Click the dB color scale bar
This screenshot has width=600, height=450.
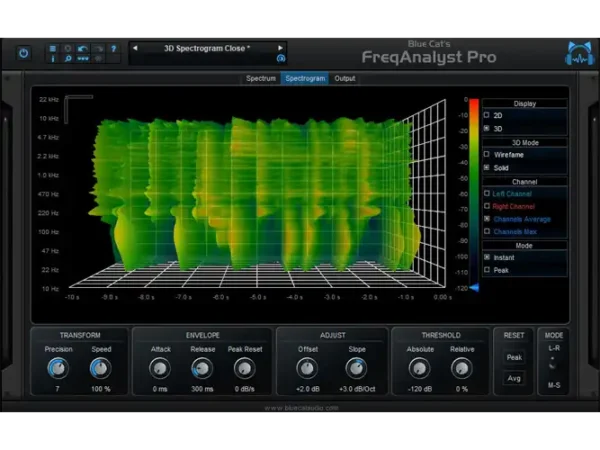(474, 191)
